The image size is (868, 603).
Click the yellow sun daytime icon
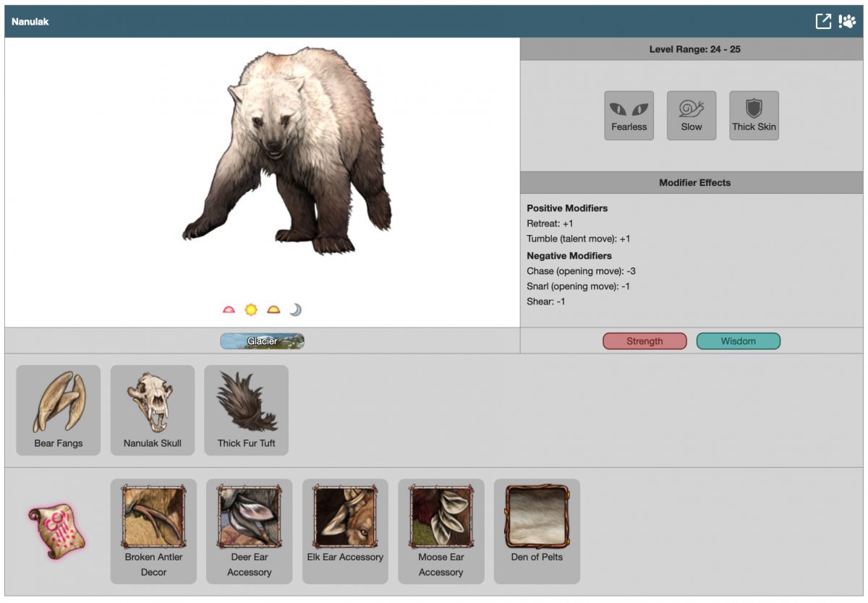coord(251,309)
